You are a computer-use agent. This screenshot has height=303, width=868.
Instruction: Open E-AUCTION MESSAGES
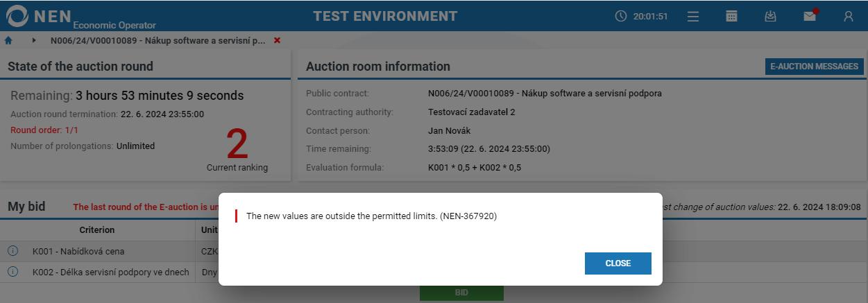coord(814,67)
